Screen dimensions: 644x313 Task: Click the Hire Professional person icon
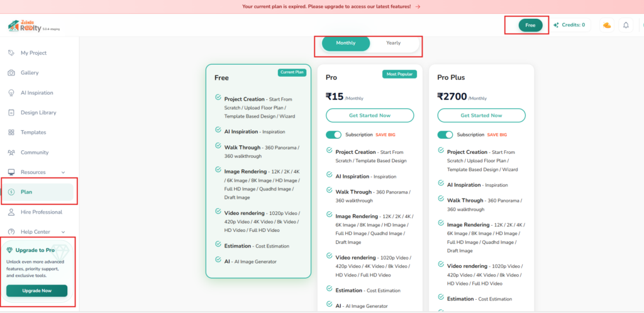[x=11, y=212]
